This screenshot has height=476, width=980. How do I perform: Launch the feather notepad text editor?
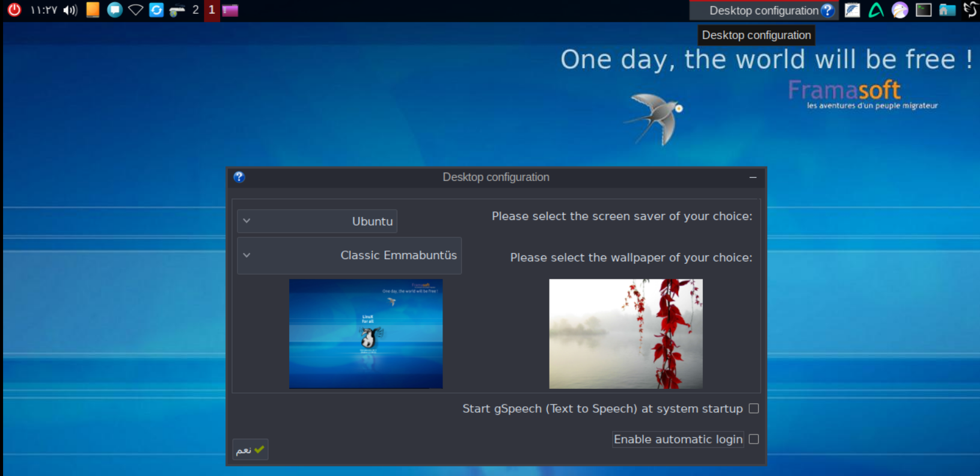click(x=853, y=10)
